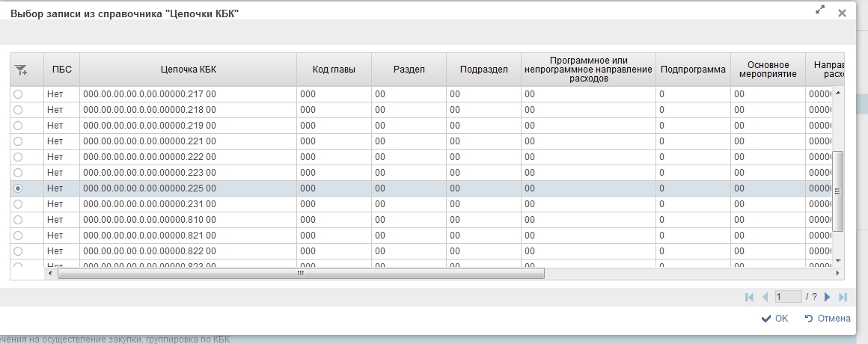The height and width of the screenshot is (344, 868).
Task: Click the horizontal scrollbar under the table
Action: click(x=299, y=273)
